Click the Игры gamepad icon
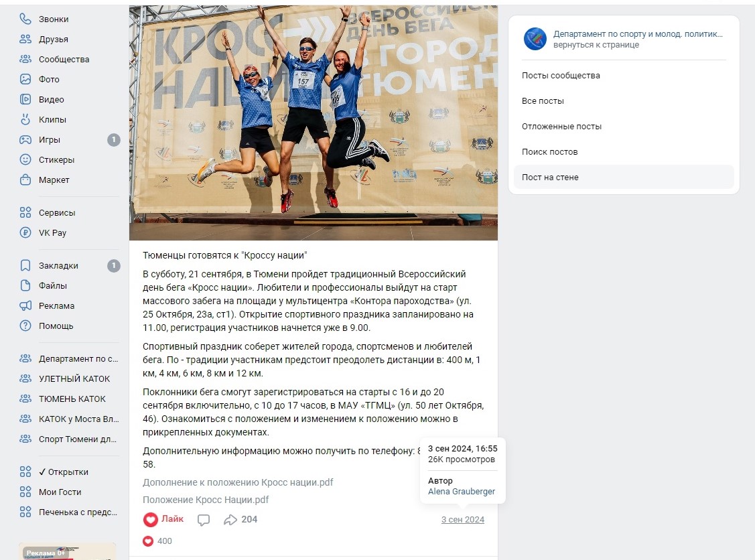 [x=25, y=139]
